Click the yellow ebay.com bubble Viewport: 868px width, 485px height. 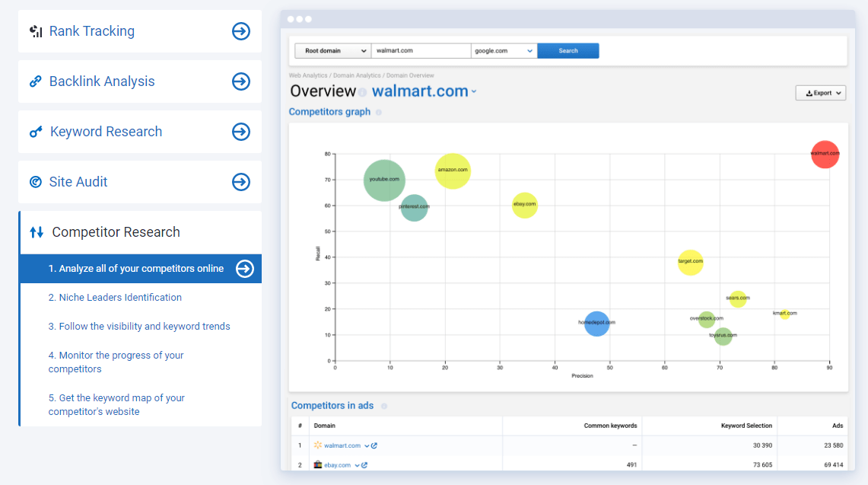click(525, 205)
